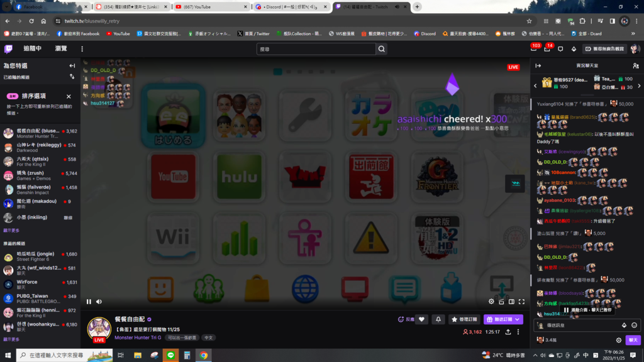Click the share stream icon
644x362 pixels.
(508, 332)
